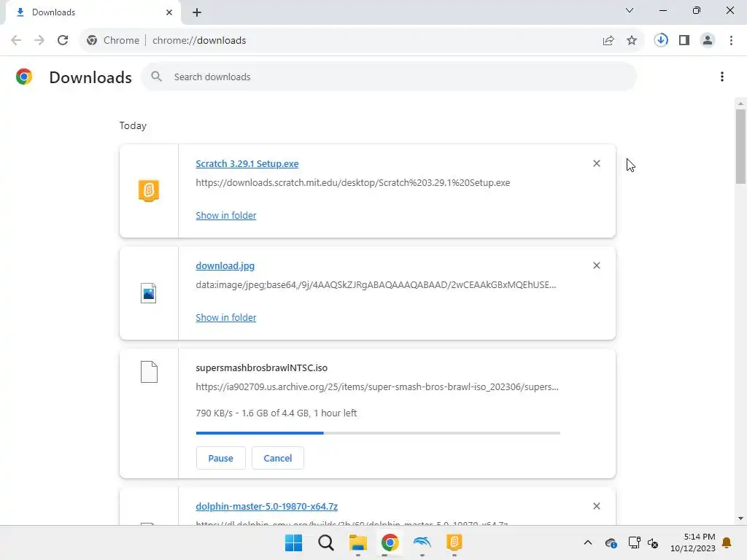Open the Windows Start menu
747x560 pixels.
click(293, 542)
